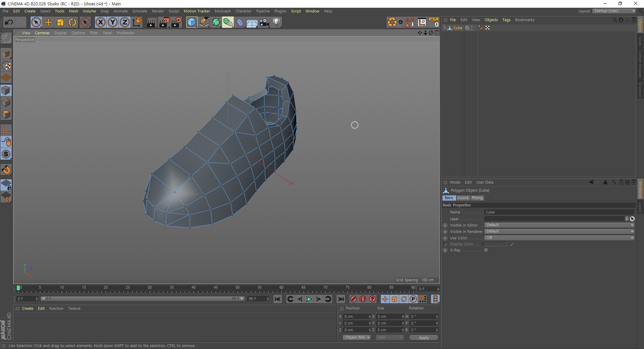Toggle the X-axis lock

click(x=100, y=22)
